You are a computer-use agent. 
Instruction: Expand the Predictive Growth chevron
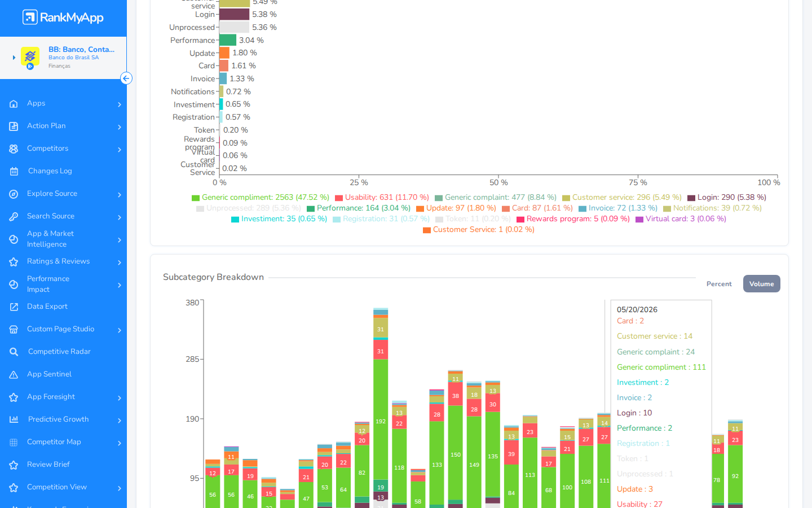click(120, 421)
